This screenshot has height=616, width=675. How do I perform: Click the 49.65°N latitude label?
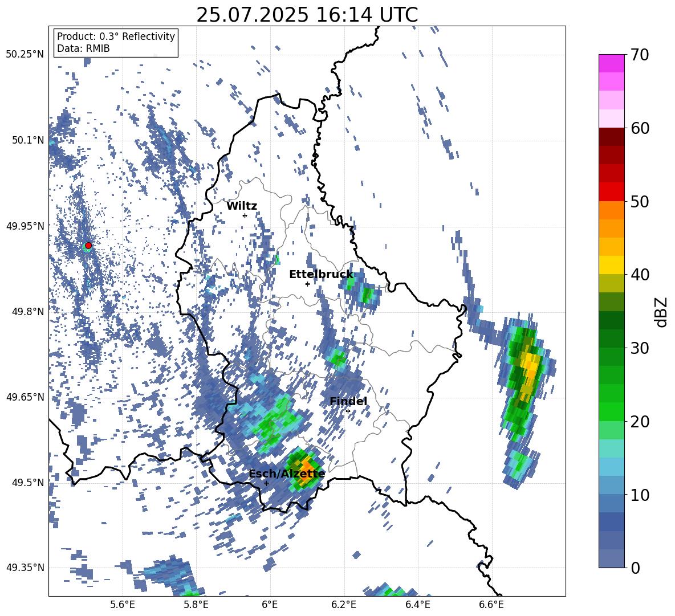[25, 397]
